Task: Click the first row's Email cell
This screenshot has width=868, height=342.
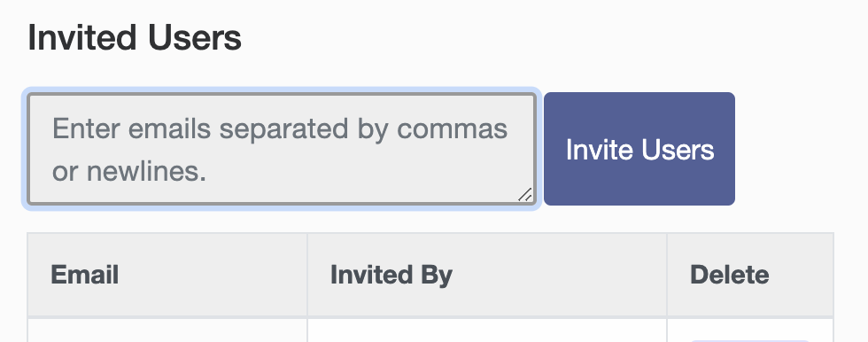Action: point(167,330)
